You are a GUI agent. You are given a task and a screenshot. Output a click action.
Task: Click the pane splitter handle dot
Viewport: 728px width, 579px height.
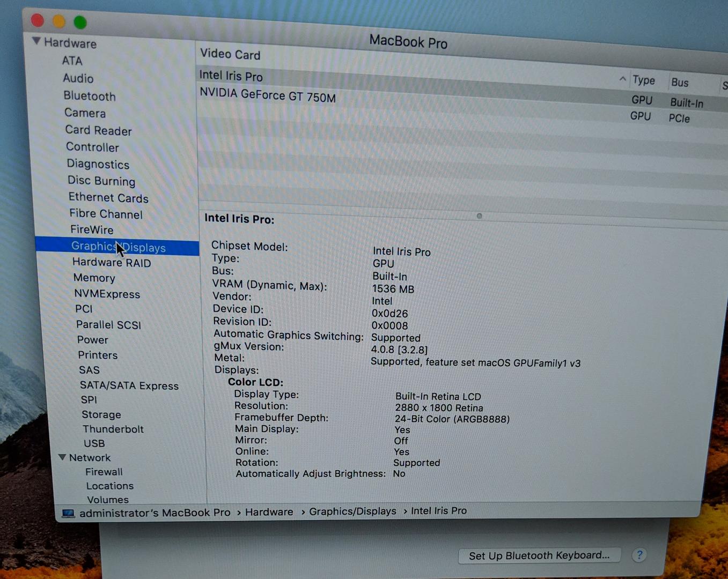479,216
